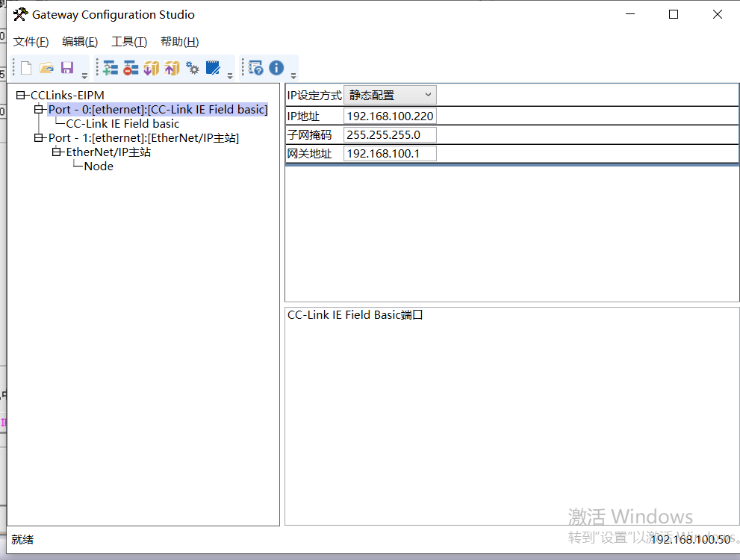Click the gears settings toolbar icon
This screenshot has width=740, height=560.
193,68
